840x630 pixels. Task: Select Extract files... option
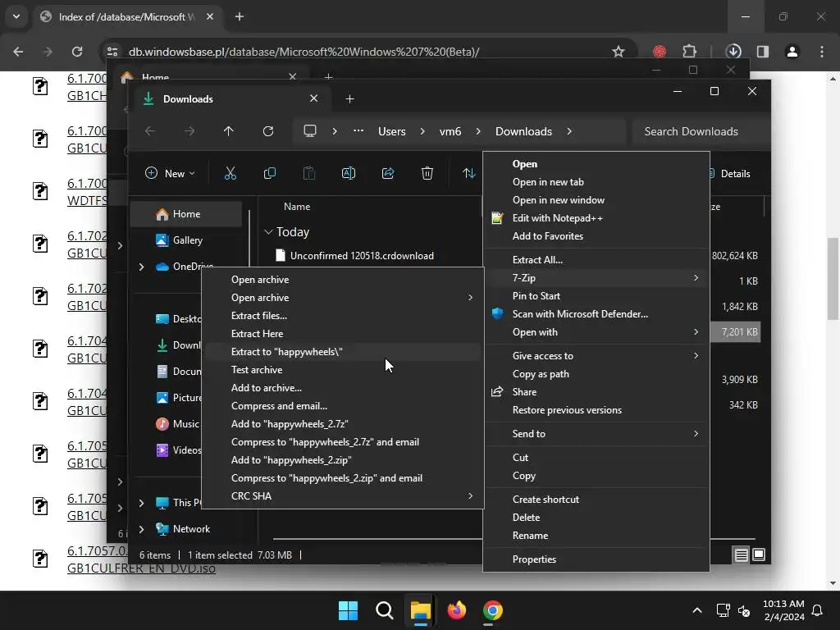342,316
